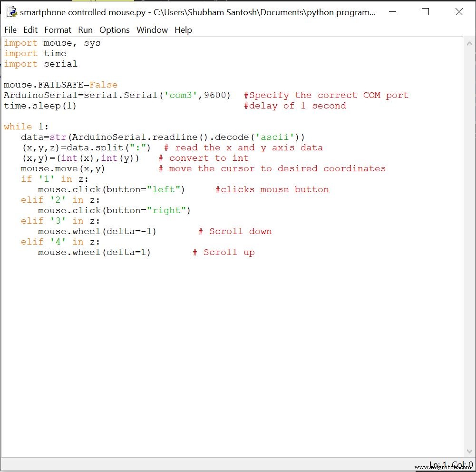
Task: Click the mouse.FAILSAFE=False line
Action: point(60,85)
